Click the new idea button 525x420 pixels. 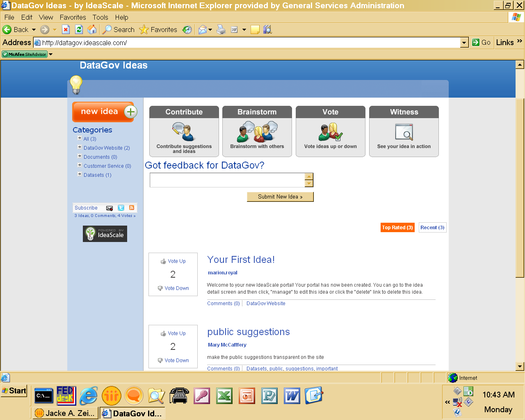(105, 112)
